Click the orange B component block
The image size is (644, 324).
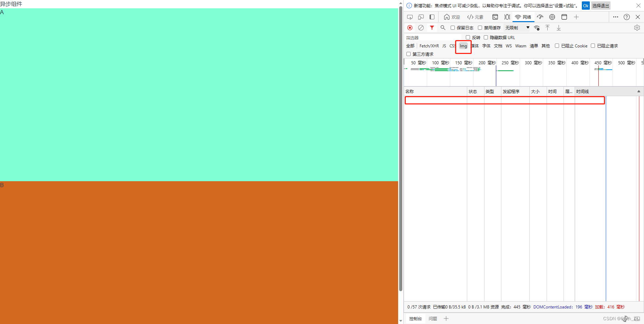point(199,252)
